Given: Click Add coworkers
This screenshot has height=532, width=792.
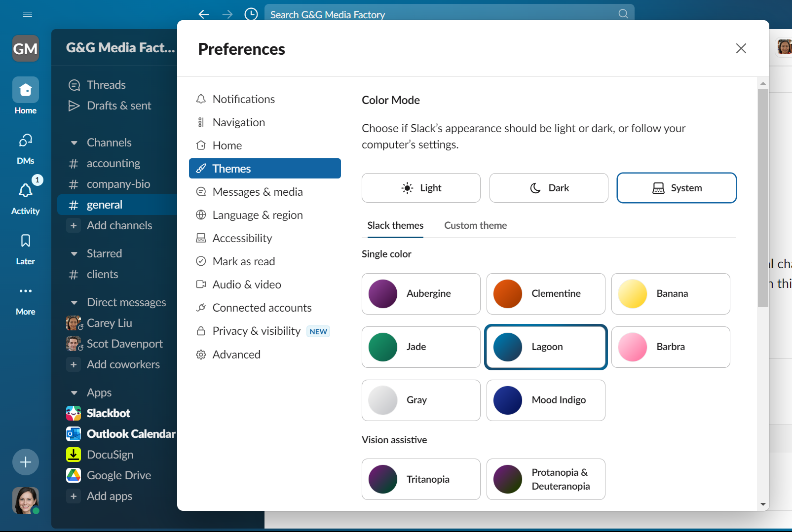Looking at the screenshot, I should 123,364.
